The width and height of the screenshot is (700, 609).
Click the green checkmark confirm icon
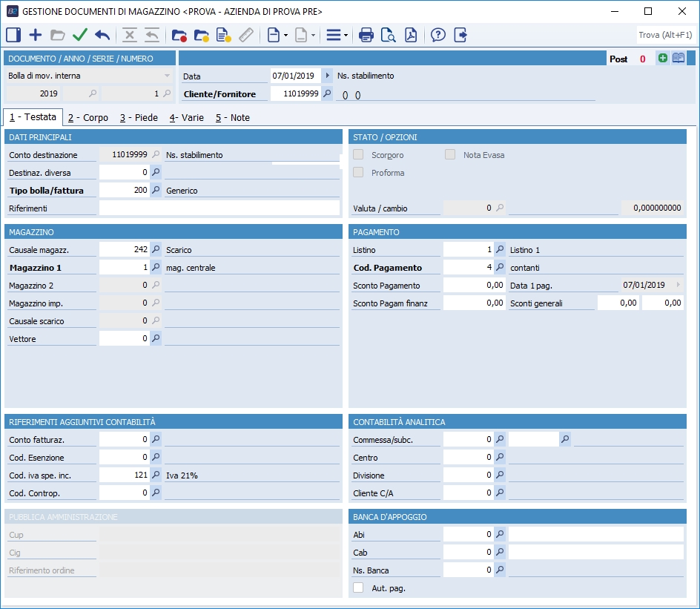(80, 35)
